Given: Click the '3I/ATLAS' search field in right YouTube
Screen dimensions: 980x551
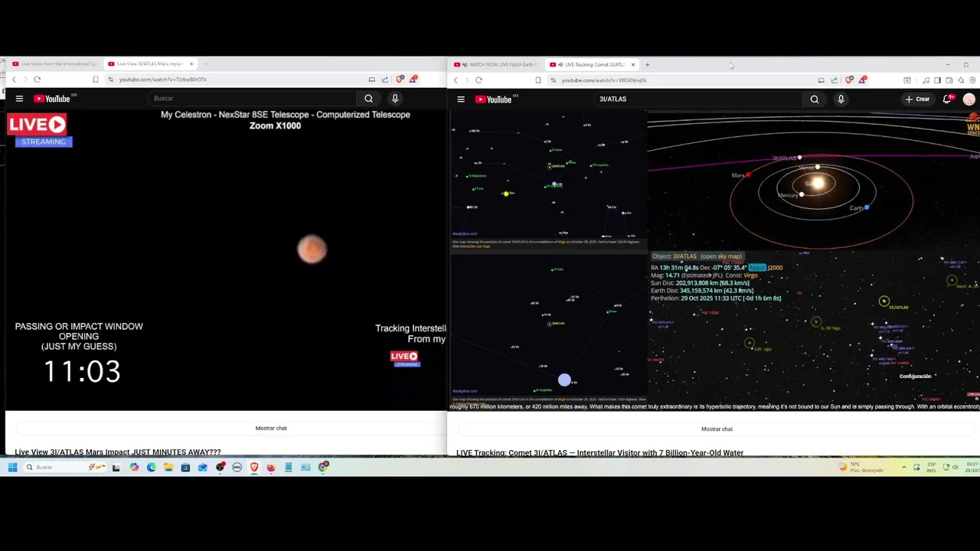Looking at the screenshot, I should 698,99.
